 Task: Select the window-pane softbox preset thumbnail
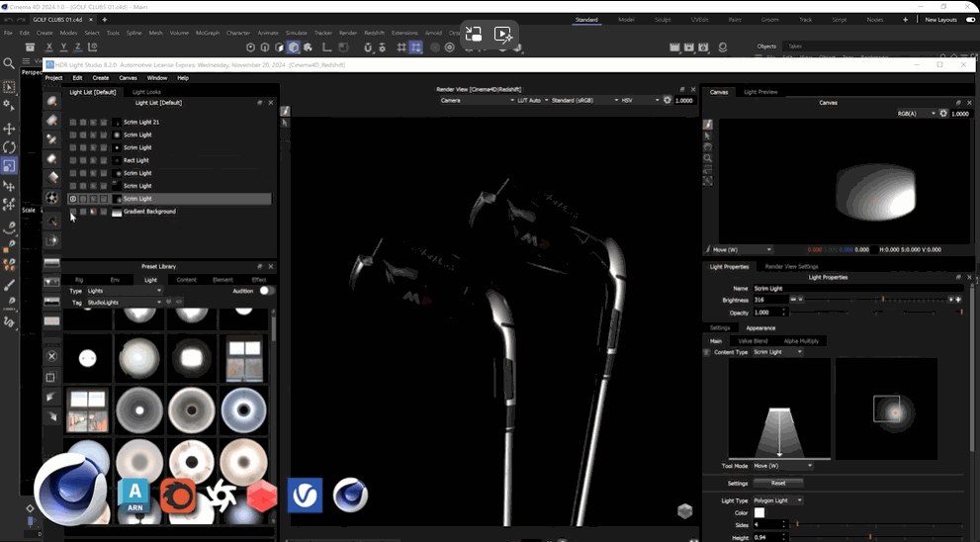(243, 358)
